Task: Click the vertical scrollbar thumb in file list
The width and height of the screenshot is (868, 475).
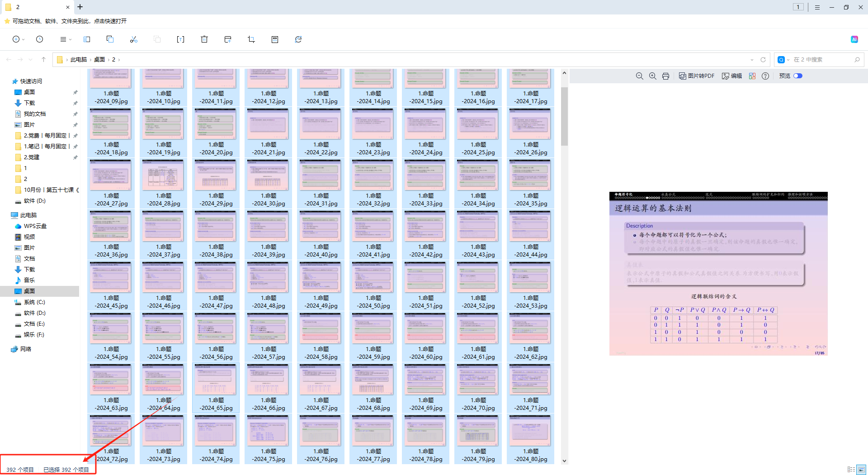Action: pos(564,116)
